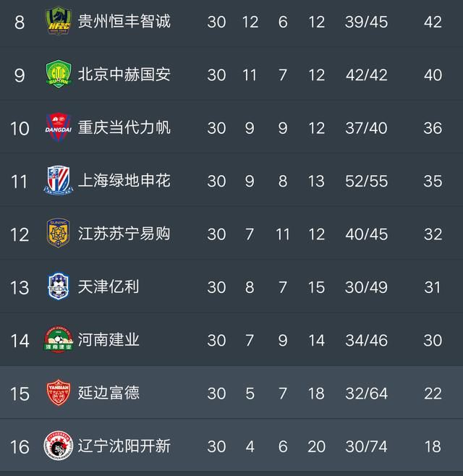Open 江苏苏宁易购 team details
This screenshot has width=463, height=476.
[124, 234]
